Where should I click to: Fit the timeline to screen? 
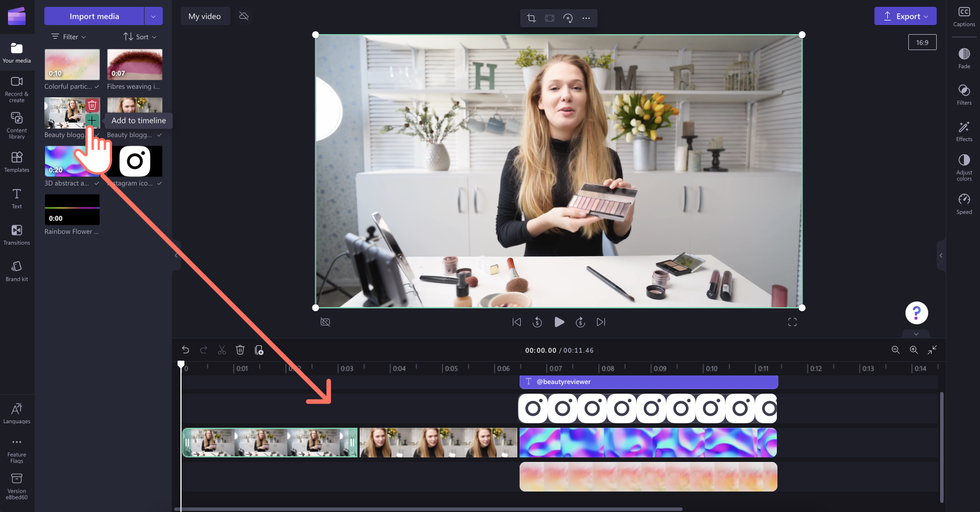[932, 350]
